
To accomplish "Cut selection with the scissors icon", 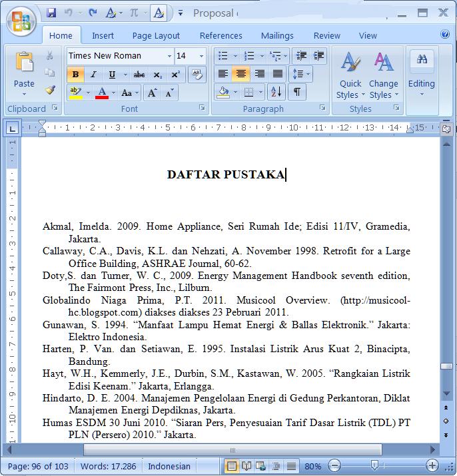I will pos(50,55).
